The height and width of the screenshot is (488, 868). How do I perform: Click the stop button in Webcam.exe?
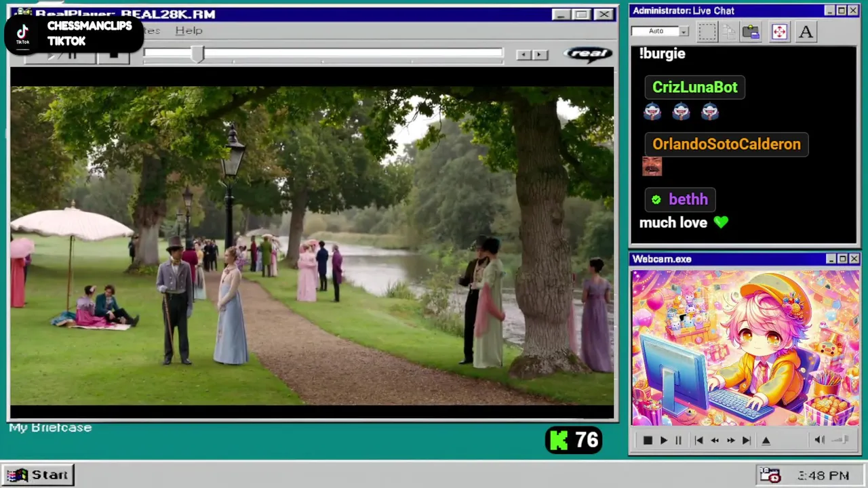click(x=648, y=441)
